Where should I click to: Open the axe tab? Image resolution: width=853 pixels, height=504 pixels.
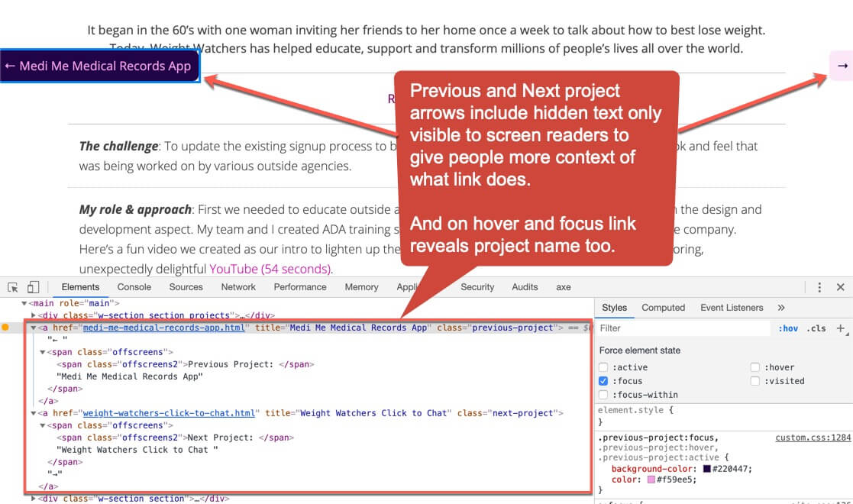[x=563, y=287]
